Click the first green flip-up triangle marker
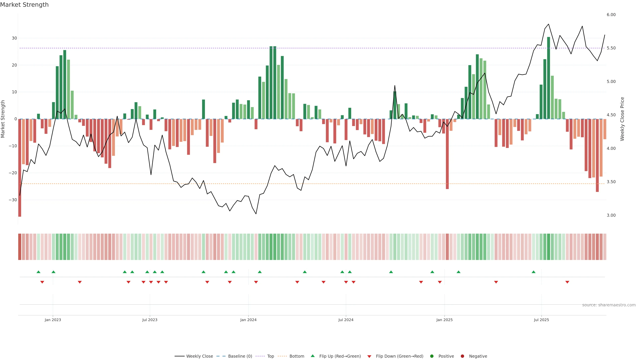This screenshot has height=362, width=644. [38, 272]
